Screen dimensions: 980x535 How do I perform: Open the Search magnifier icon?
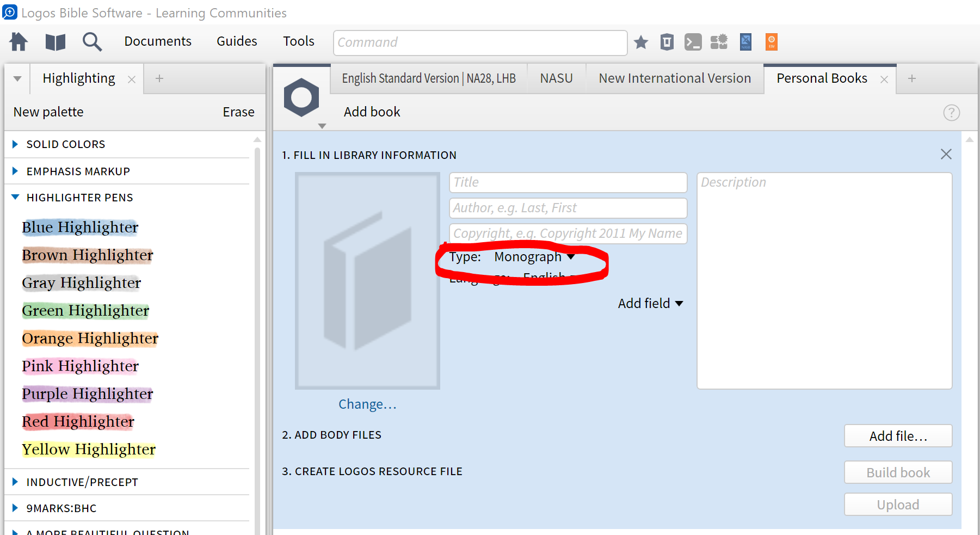[x=92, y=42]
